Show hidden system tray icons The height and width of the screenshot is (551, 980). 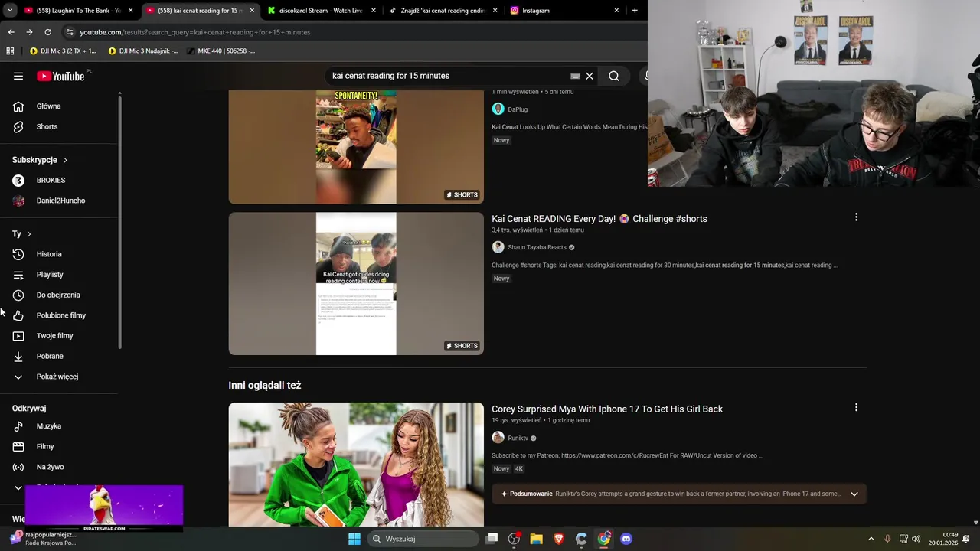pyautogui.click(x=871, y=539)
